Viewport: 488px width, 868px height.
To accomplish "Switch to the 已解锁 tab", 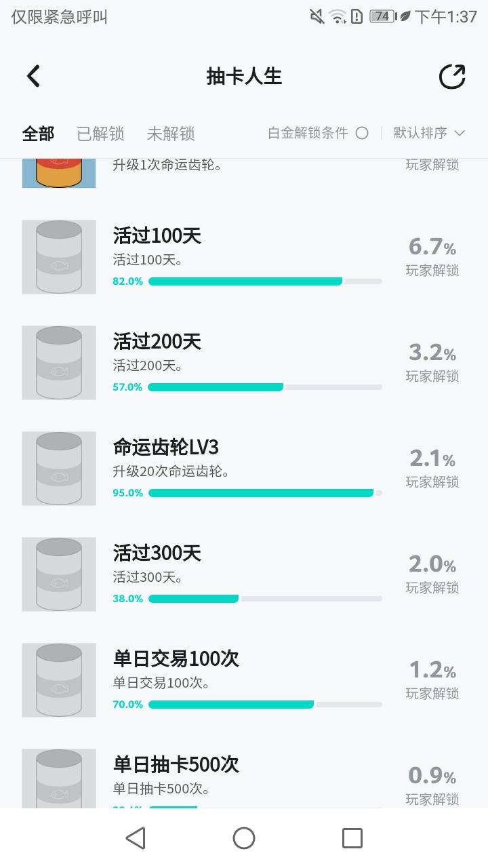I will coord(100,134).
